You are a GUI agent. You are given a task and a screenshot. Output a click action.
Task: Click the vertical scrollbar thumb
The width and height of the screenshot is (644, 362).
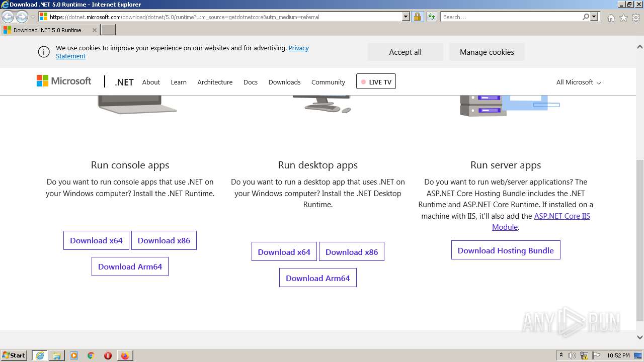pos(640,240)
